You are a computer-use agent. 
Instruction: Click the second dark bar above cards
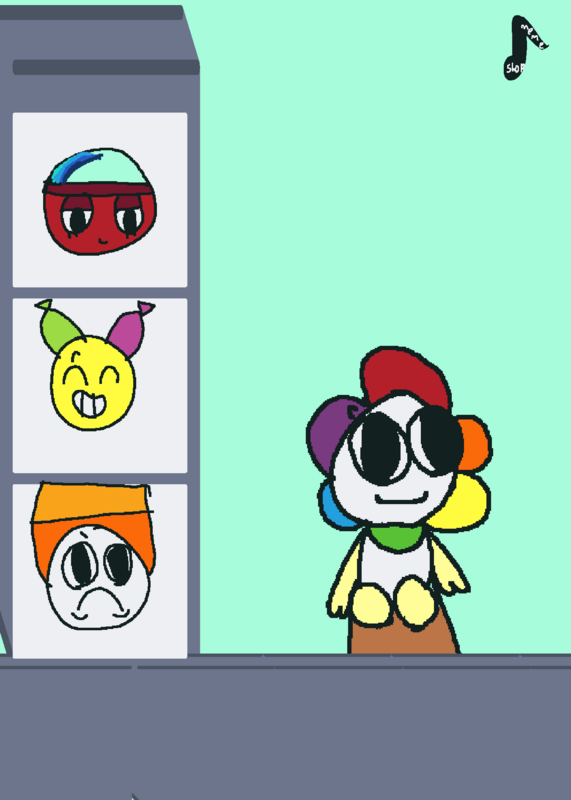click(106, 67)
